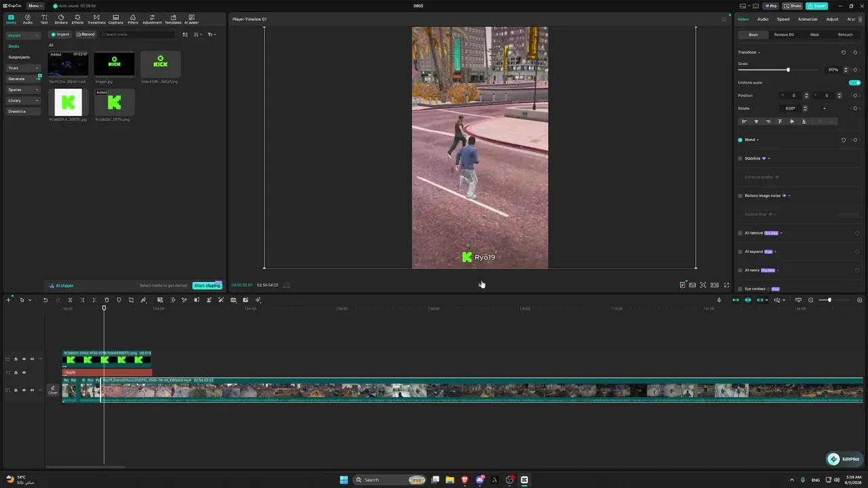Click the undo arrow in timeline toolbar
Viewport: 868px width, 488px height.
(x=45, y=300)
